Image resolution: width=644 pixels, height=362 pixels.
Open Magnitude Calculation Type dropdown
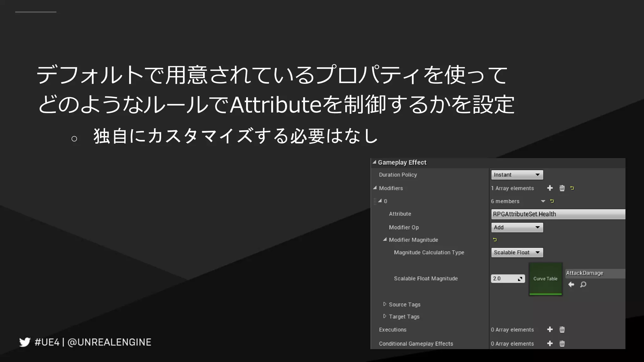coord(517,252)
